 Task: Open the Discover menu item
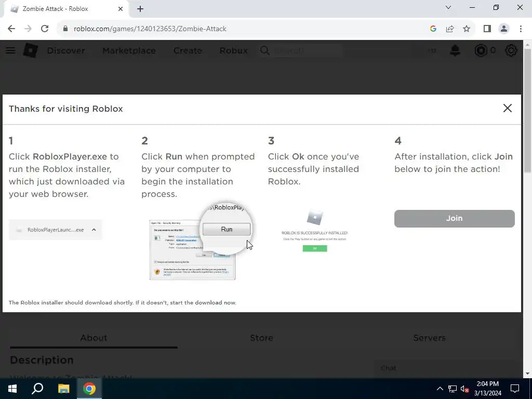tap(66, 50)
